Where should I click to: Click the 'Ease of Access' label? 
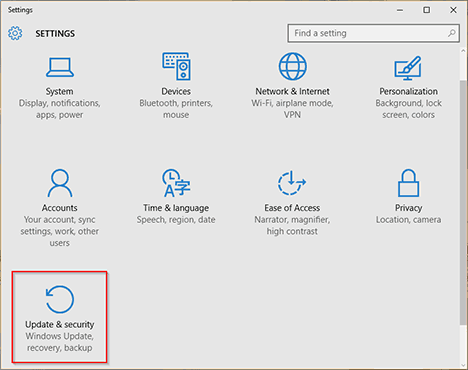292,208
